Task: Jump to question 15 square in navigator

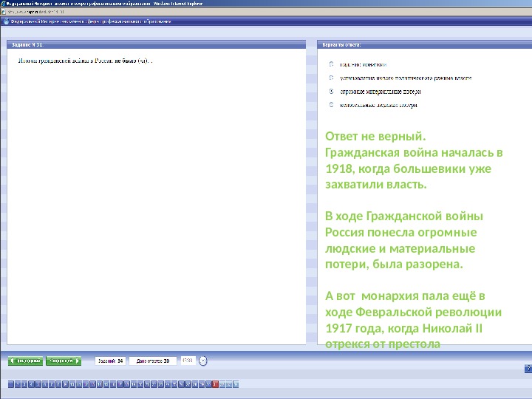Action: click(x=106, y=384)
